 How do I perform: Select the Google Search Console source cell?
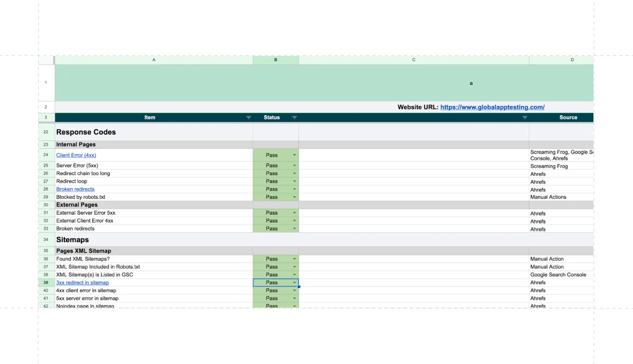click(561, 275)
